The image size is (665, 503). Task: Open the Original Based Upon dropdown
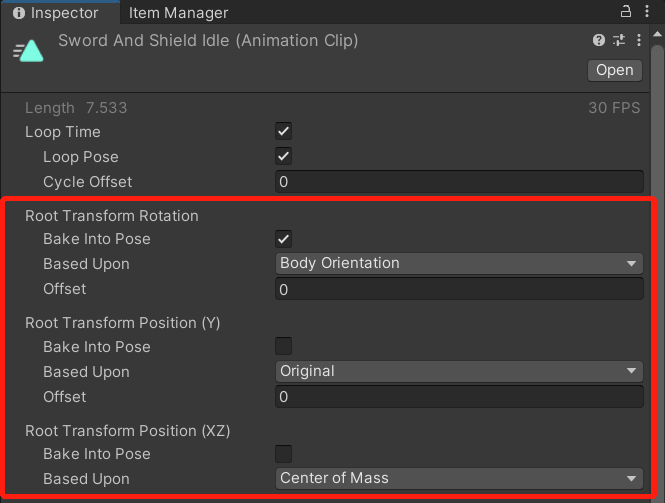(459, 371)
